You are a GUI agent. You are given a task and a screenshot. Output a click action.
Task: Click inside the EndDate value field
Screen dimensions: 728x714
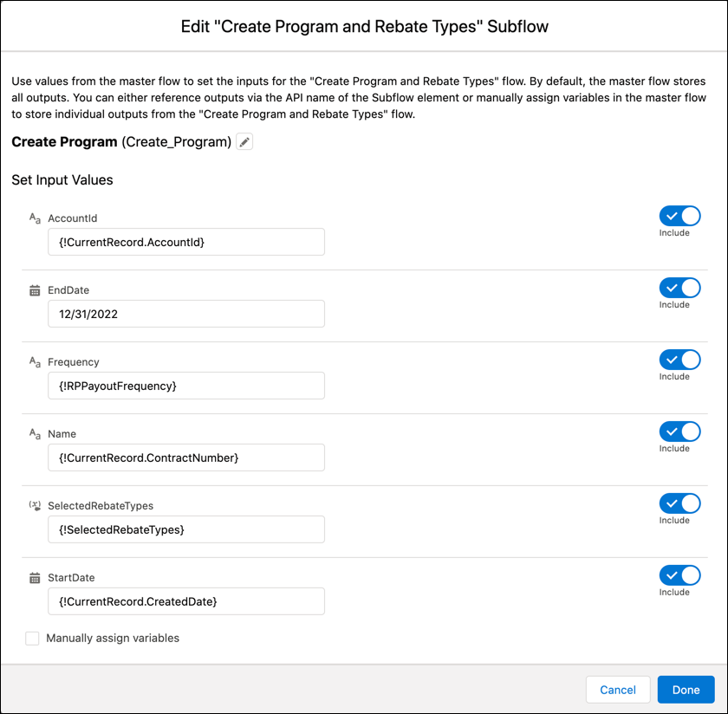[x=185, y=314]
